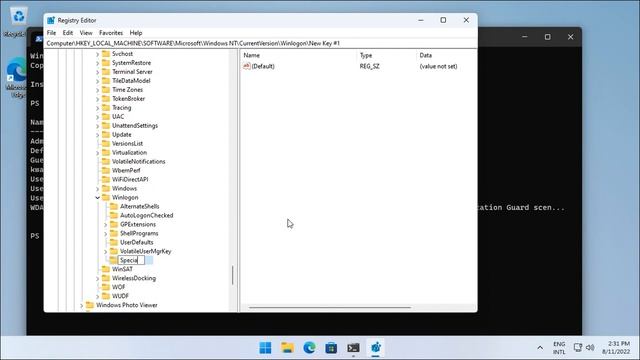The image size is (640, 360).
Task: Open the Help menu
Action: 136,33
